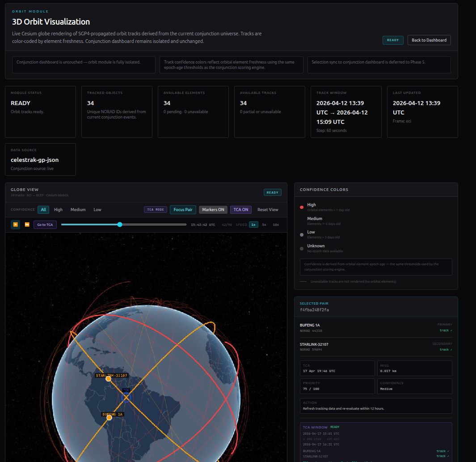Click the BUFENG 1A marker on the globe
Viewport: 476px width, 462px height.
110,418
